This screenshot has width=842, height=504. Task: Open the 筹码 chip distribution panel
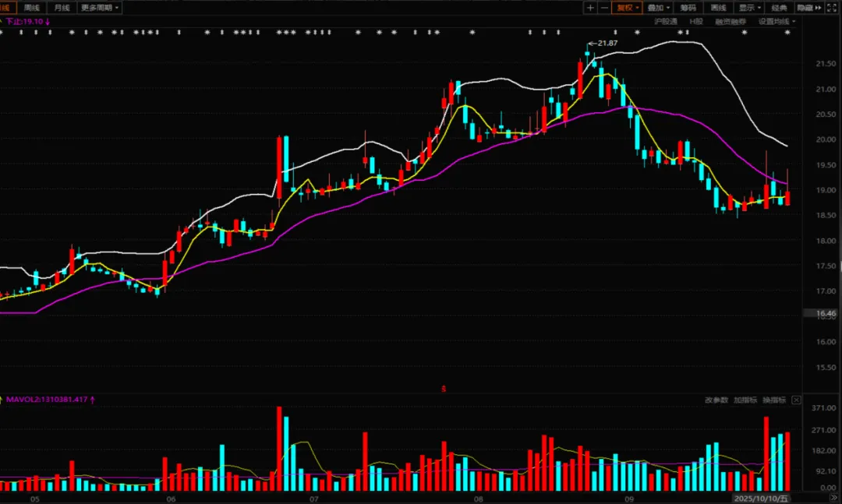[688, 8]
